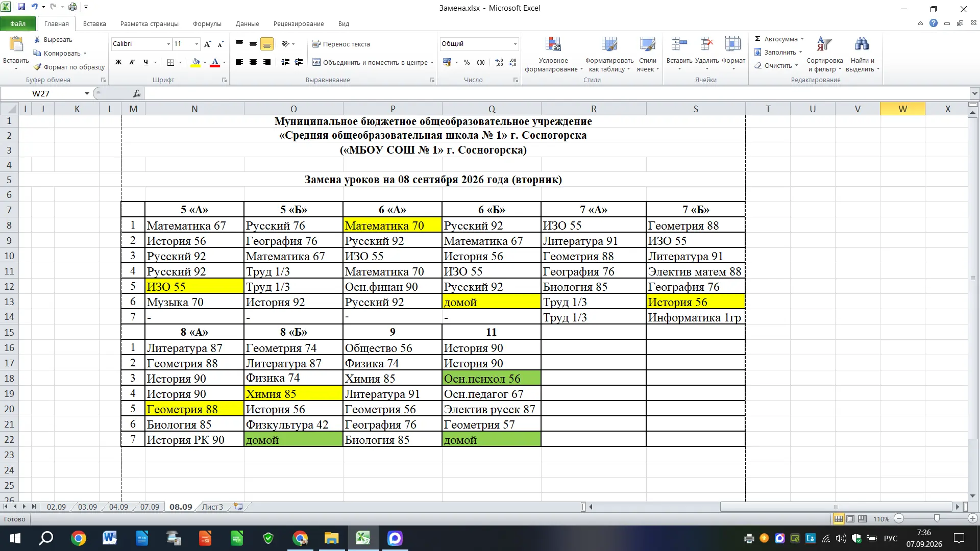This screenshot has height=551, width=980.
Task: Open the number format Общий dropdown
Action: coord(515,44)
